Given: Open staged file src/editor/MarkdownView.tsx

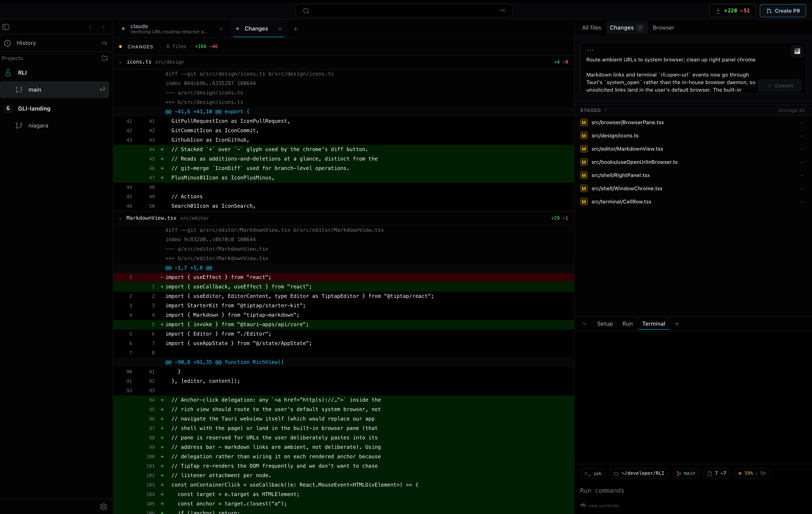Looking at the screenshot, I should pyautogui.click(x=627, y=149).
